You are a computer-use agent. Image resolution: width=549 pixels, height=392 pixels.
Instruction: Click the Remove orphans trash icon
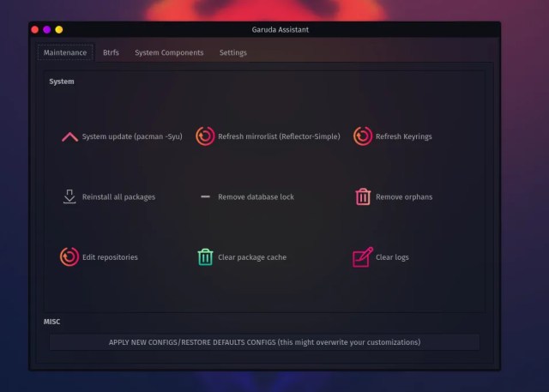pos(363,196)
